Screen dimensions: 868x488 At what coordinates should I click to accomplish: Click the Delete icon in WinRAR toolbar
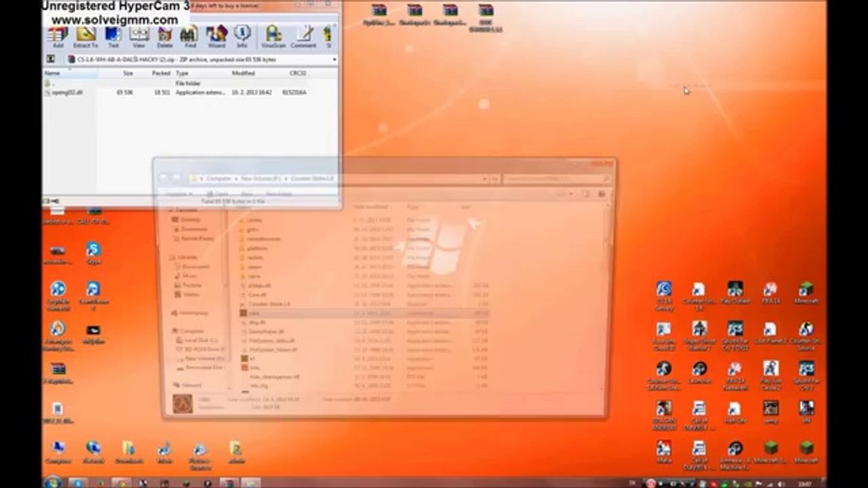coord(165,36)
